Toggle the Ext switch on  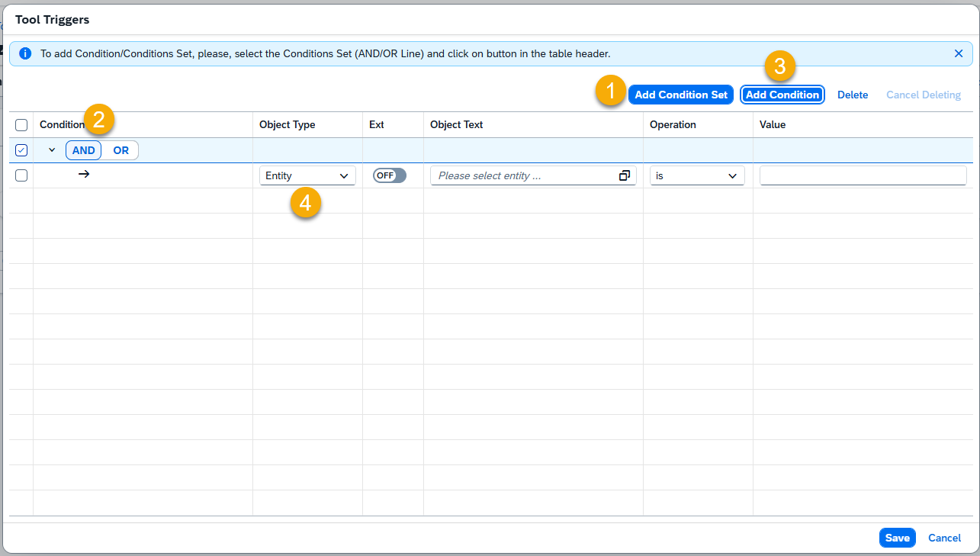point(390,175)
